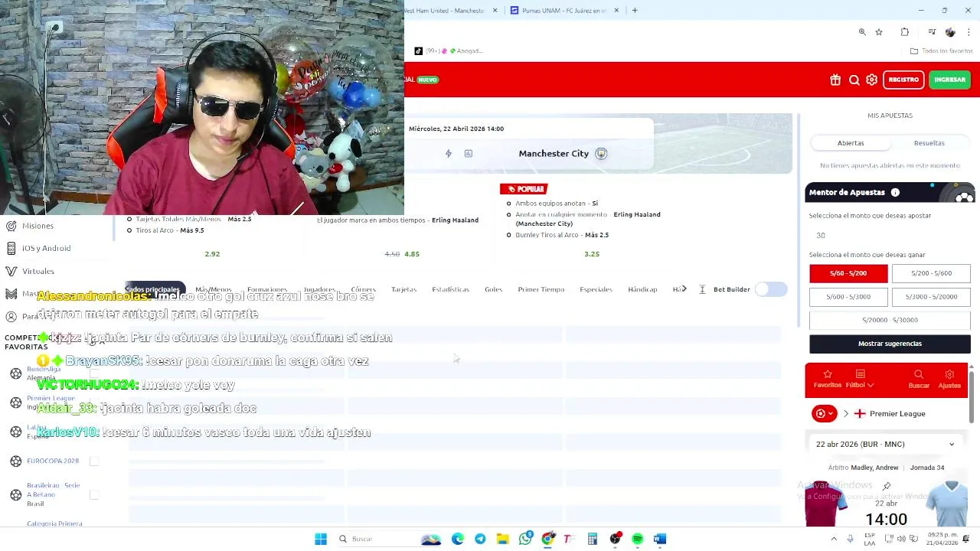Open the Goles market tab
This screenshot has width=980, height=551.
click(x=493, y=289)
